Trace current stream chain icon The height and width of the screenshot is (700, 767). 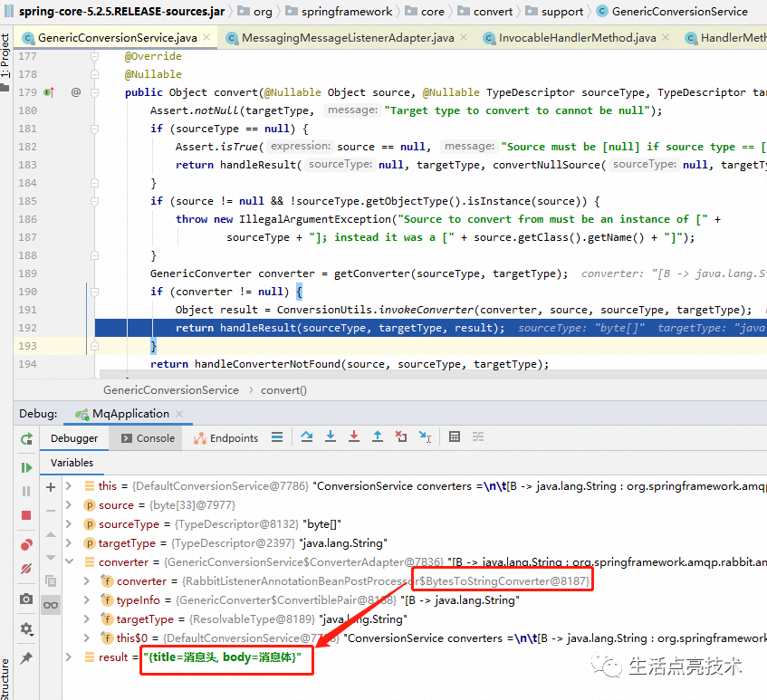[478, 436]
